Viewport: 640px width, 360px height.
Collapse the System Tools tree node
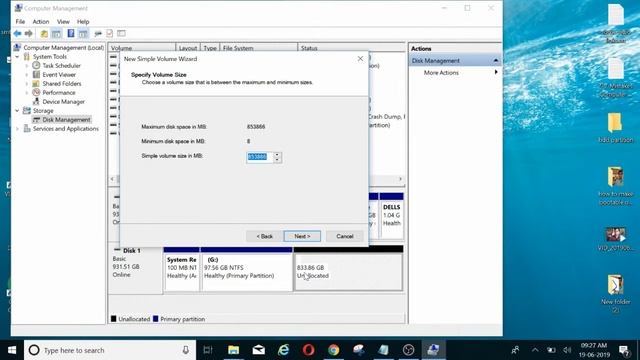(x=17, y=57)
